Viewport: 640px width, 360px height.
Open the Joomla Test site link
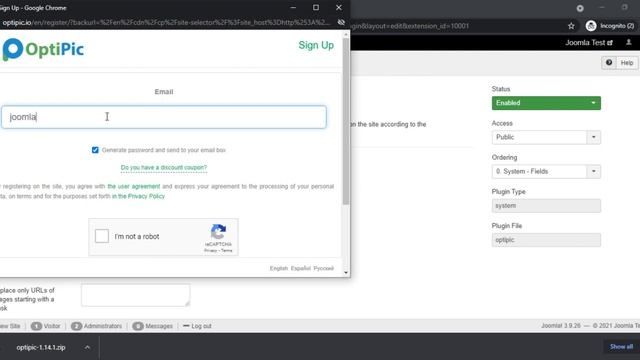(x=589, y=42)
